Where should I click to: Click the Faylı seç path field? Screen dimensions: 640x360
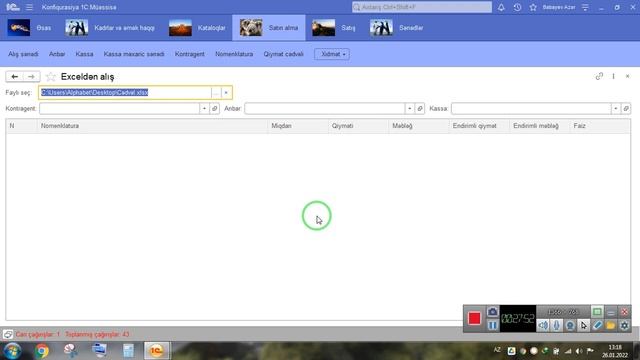pyautogui.click(x=125, y=93)
